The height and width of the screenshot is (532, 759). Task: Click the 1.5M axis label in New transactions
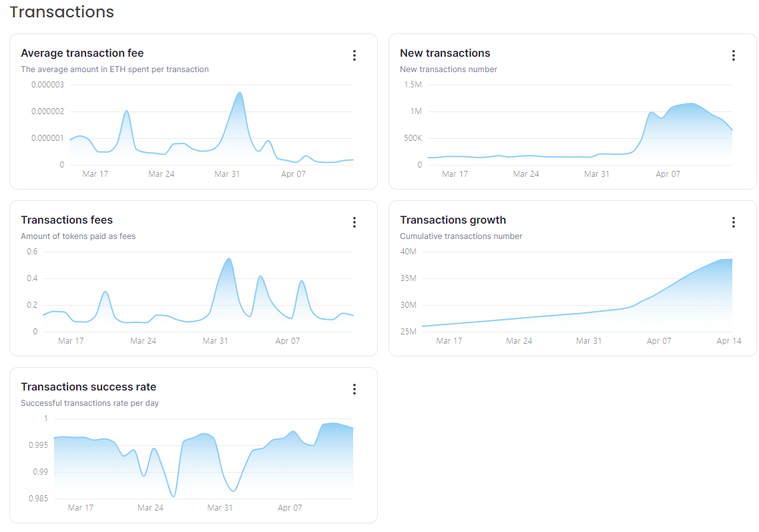point(413,85)
